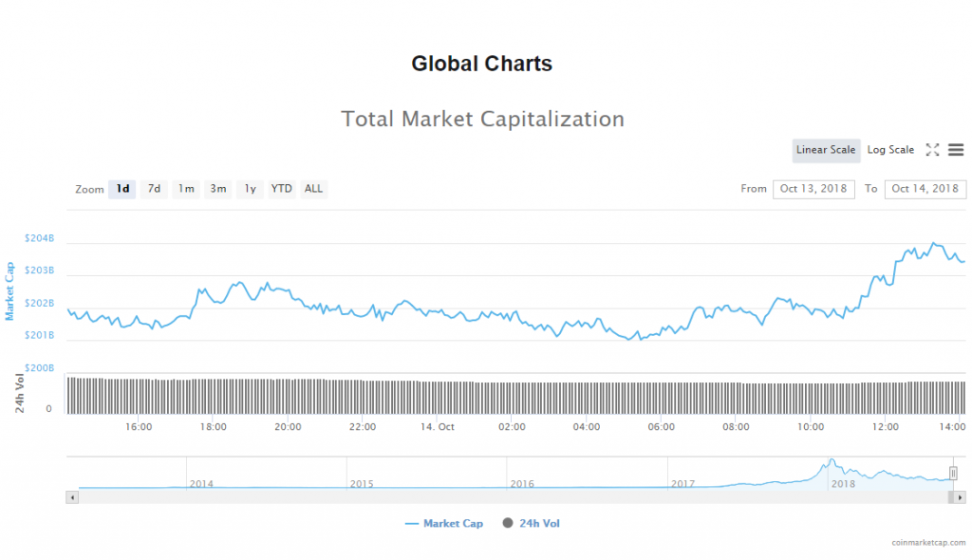Choose the 1y zoom option
This screenshot has width=972, height=560.
coord(250,189)
